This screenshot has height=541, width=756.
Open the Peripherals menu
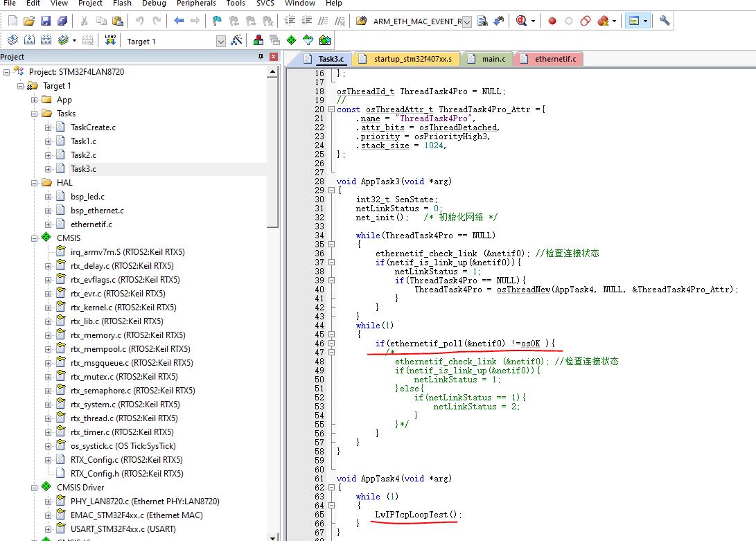pos(196,3)
